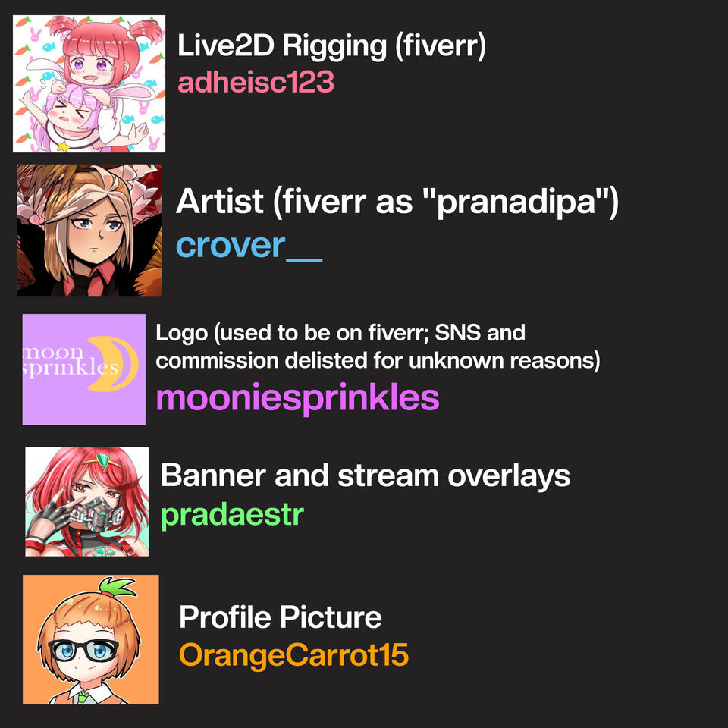Click the adheisc123 chibi bunny avatar
This screenshot has height=728, width=728.
click(x=89, y=83)
